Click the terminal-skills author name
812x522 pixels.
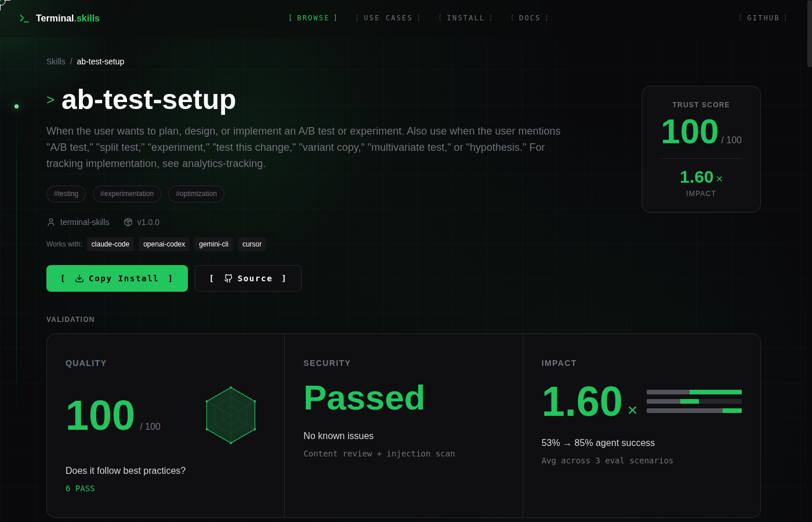coord(85,222)
